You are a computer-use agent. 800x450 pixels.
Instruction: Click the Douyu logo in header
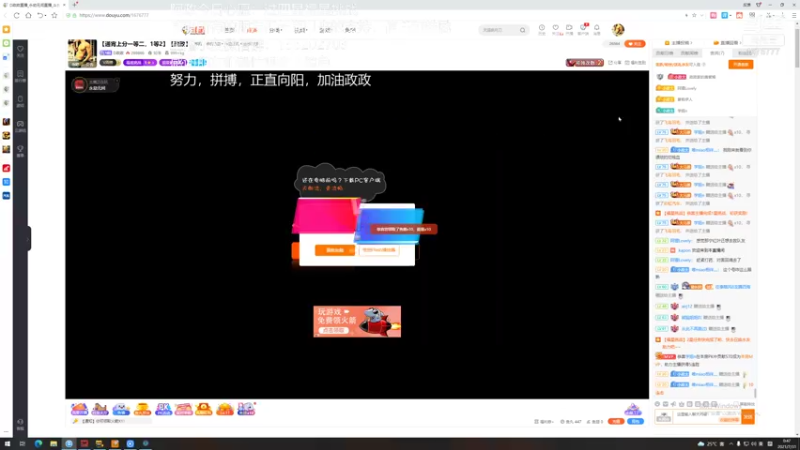(x=194, y=30)
